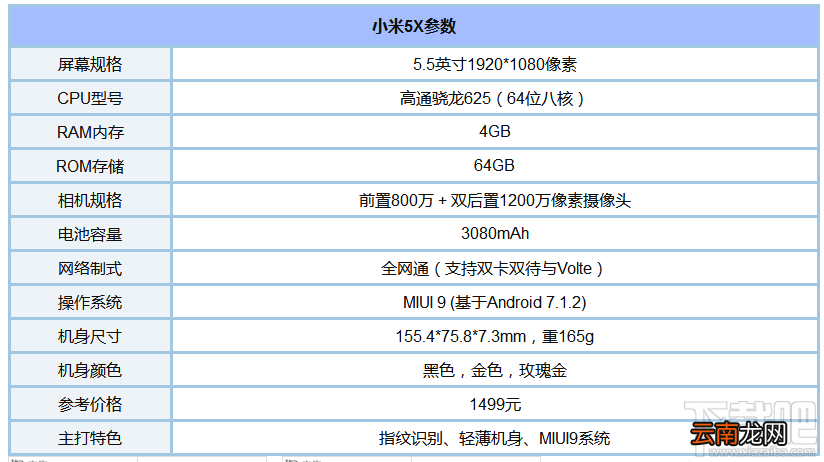Select the 机身颜色 label cell
This screenshot has width=824, height=462.
click(x=90, y=370)
